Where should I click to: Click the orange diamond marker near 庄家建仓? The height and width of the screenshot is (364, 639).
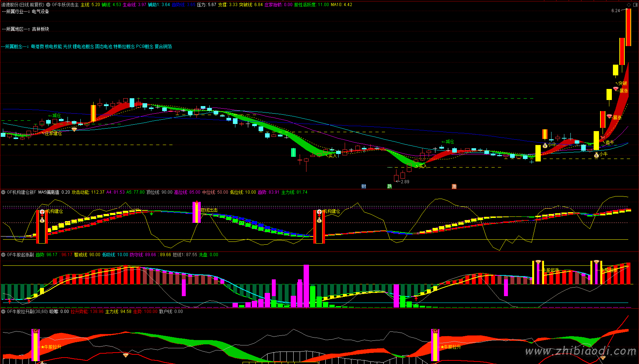74,129
